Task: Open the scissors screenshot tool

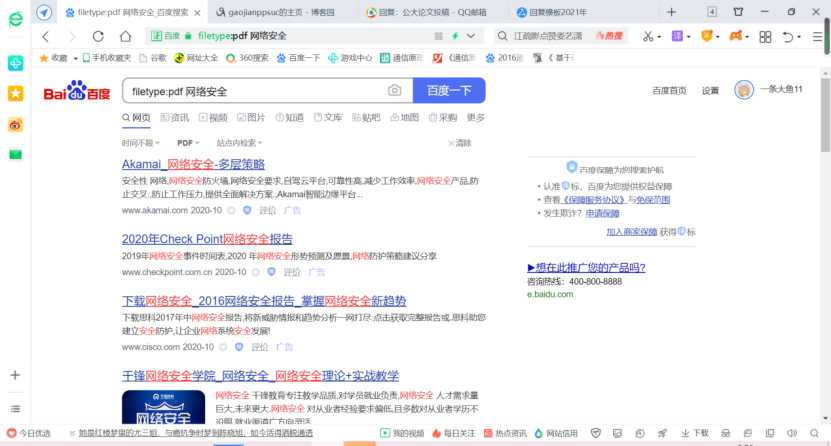Action: coord(648,36)
